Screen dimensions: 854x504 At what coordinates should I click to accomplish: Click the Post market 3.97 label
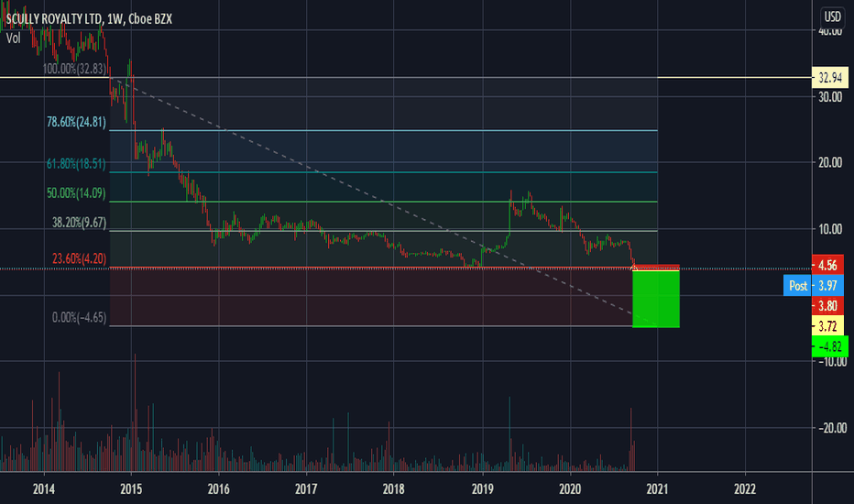814,286
